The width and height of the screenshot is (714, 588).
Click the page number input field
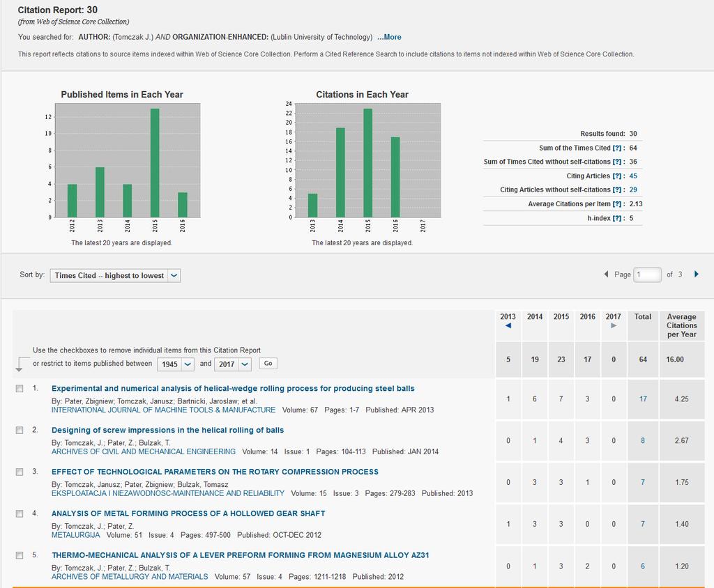click(647, 274)
